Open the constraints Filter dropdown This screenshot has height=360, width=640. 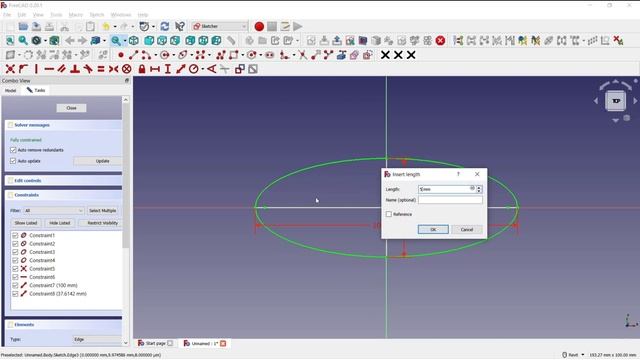(53, 211)
